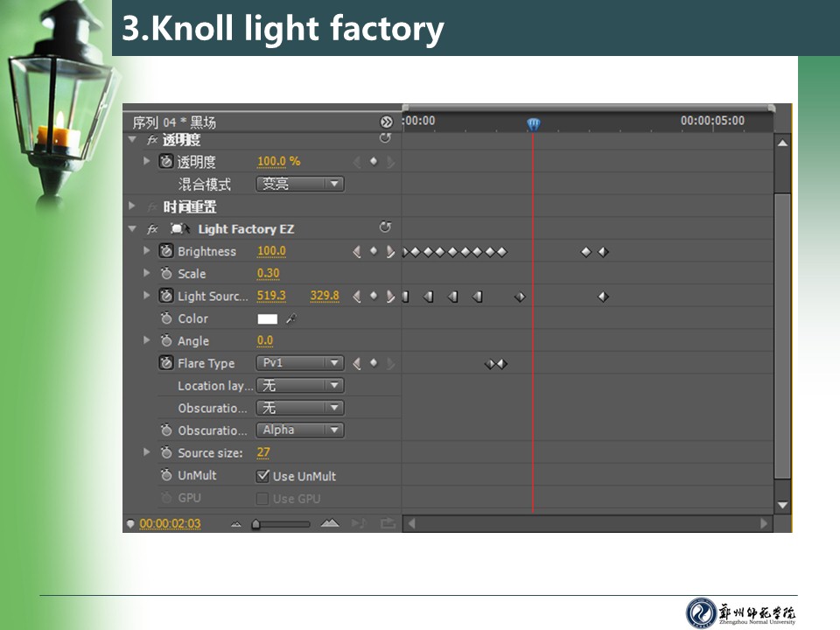Reset the 透明度 effect
The width and height of the screenshot is (840, 630).
(385, 138)
